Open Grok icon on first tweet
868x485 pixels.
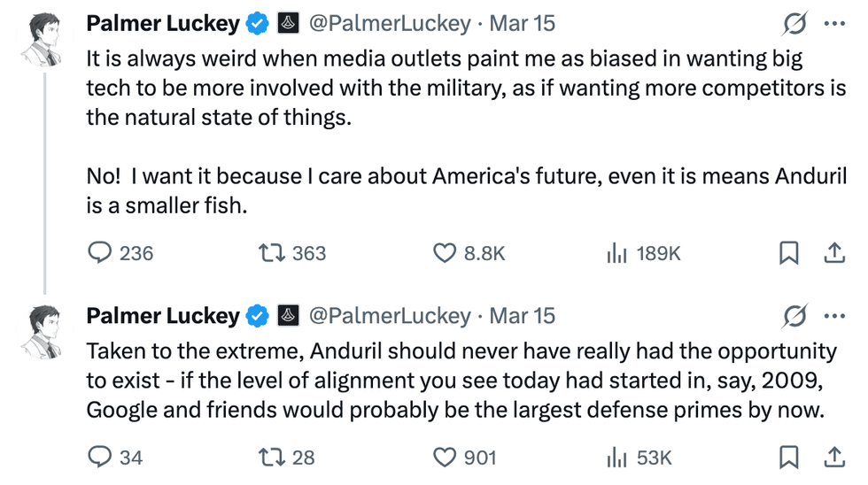coord(794,24)
